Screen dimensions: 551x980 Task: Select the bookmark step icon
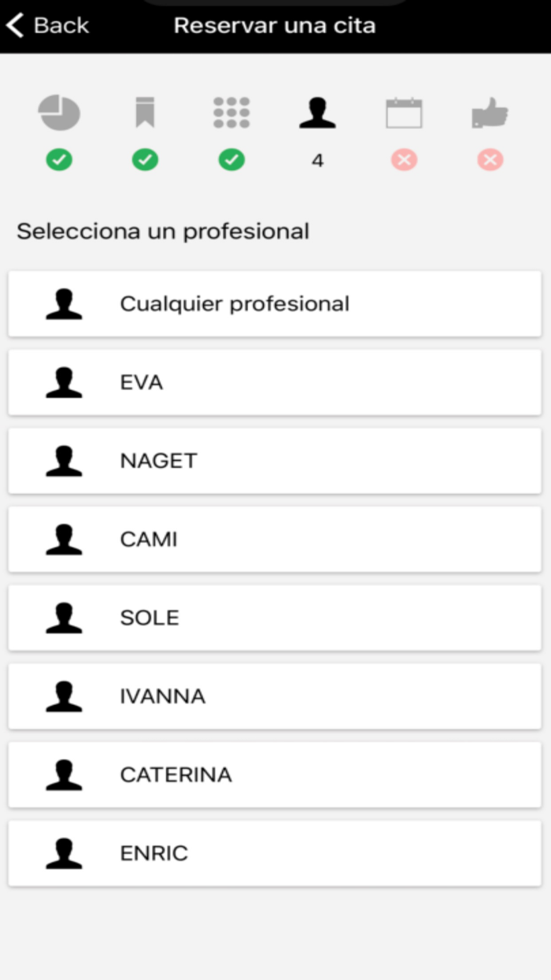coord(146,113)
